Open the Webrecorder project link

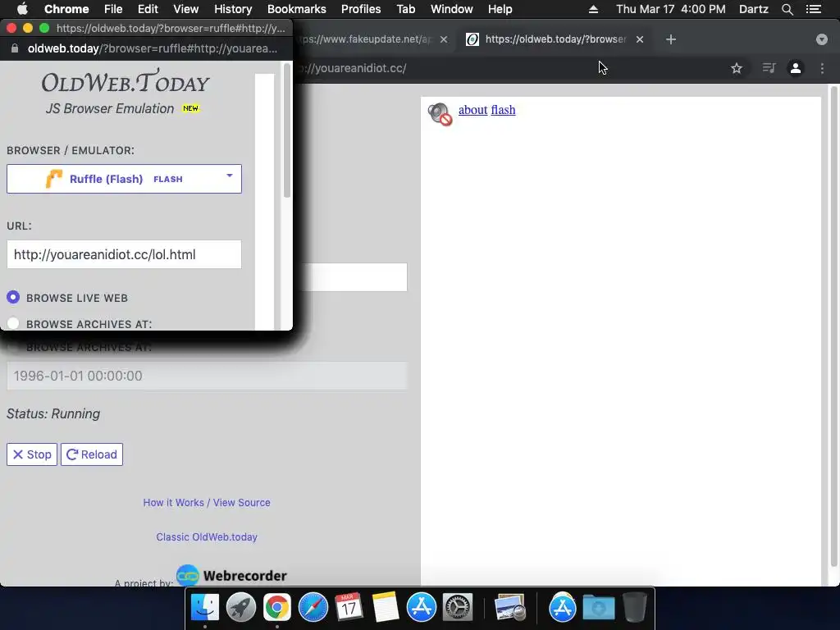pyautogui.click(x=232, y=576)
